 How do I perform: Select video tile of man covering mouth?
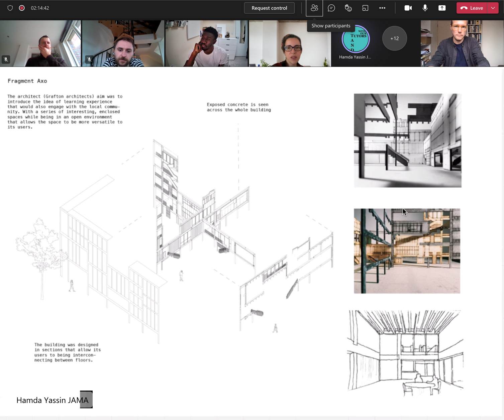point(40,43)
